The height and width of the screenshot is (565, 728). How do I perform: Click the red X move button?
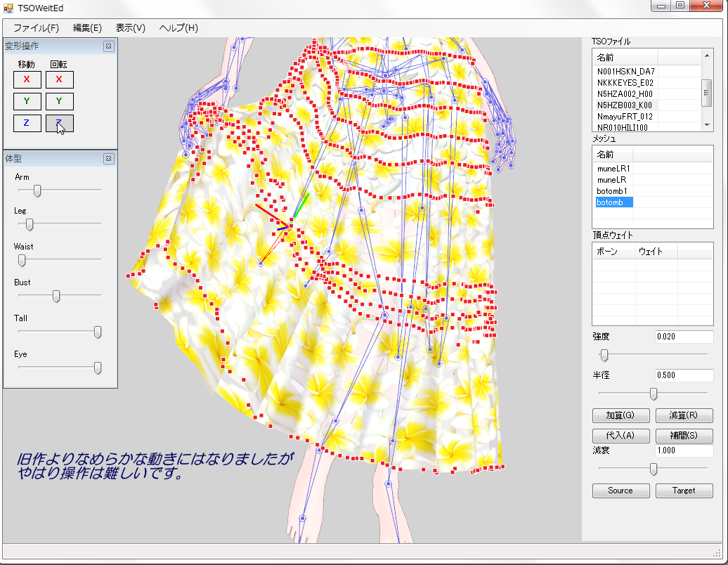pyautogui.click(x=27, y=79)
